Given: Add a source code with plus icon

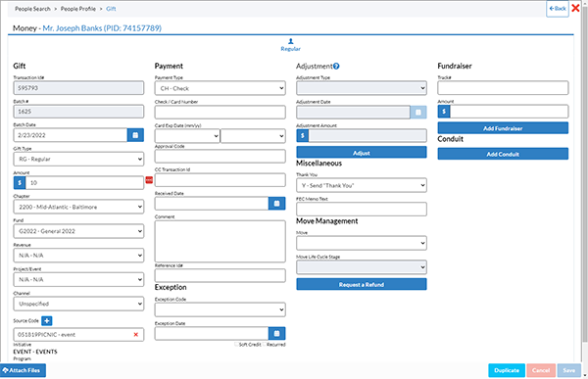Looking at the screenshot, I should click(47, 321).
